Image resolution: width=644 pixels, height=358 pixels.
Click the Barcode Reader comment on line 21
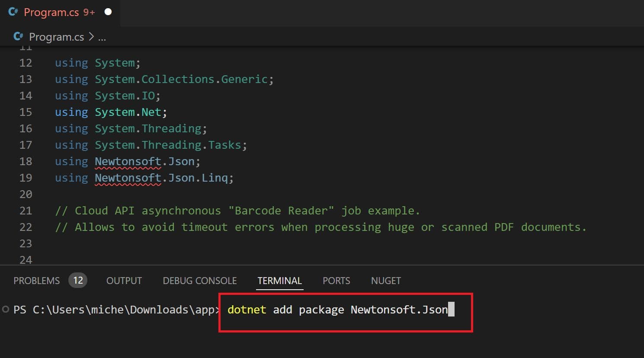pyautogui.click(x=281, y=211)
